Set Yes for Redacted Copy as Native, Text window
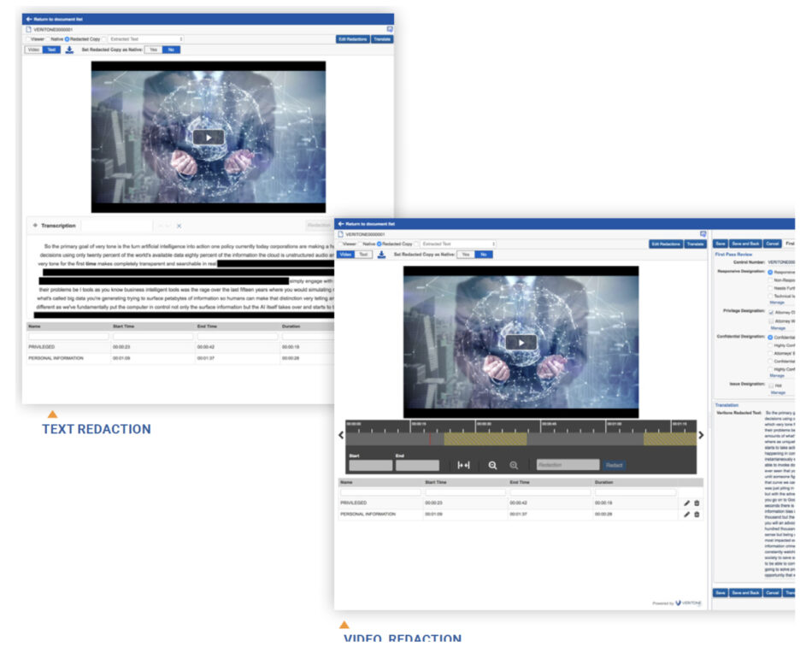The height and width of the screenshot is (653, 812). pos(154,50)
